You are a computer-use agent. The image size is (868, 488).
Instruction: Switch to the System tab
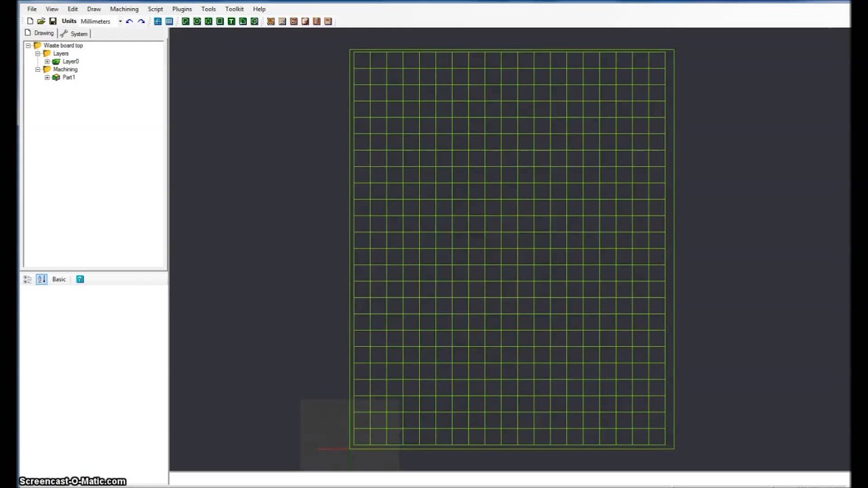coord(75,33)
